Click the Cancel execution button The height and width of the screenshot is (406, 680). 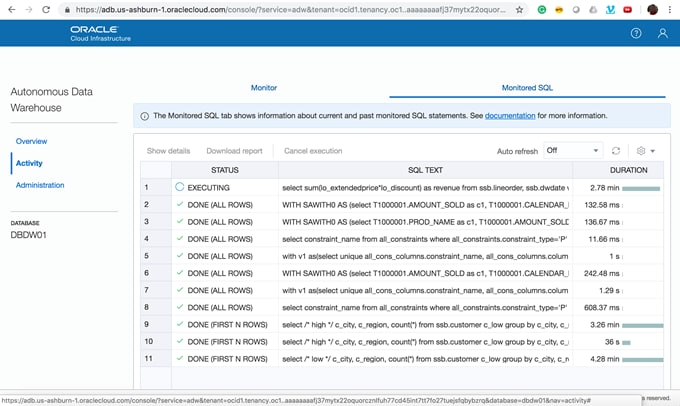[x=313, y=151]
